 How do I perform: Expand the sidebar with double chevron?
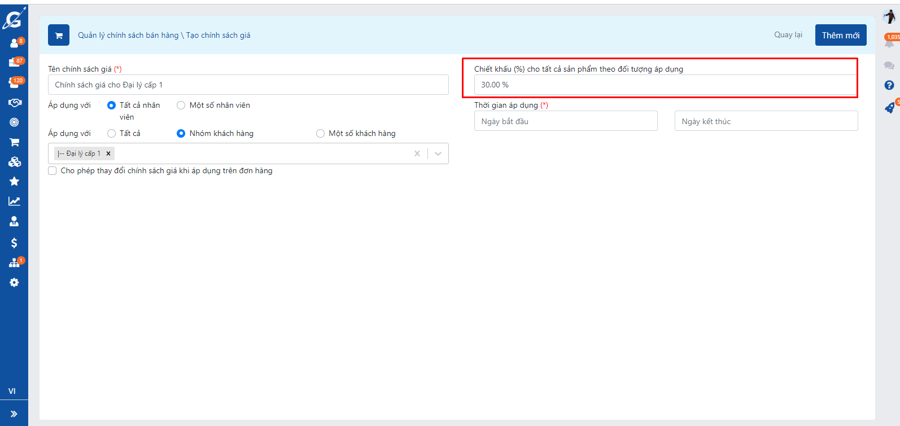point(14,413)
